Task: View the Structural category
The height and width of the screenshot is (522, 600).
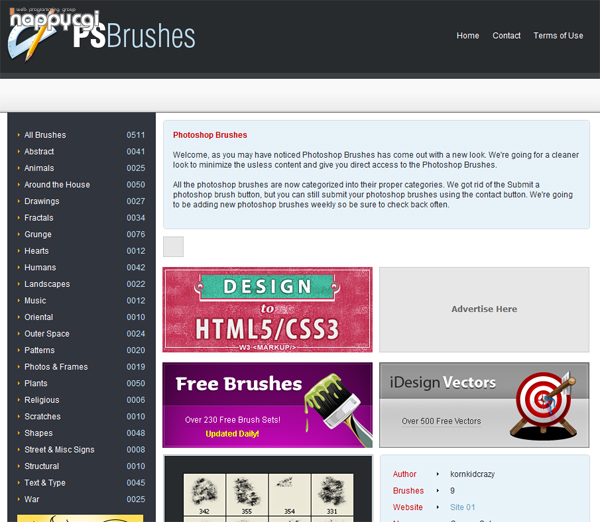Action: 42,466
